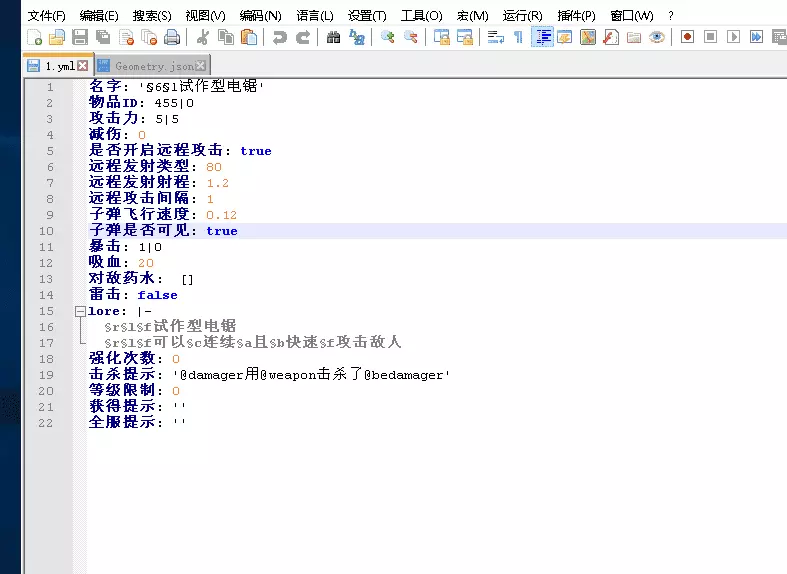Open the function list icon

pos(611,37)
